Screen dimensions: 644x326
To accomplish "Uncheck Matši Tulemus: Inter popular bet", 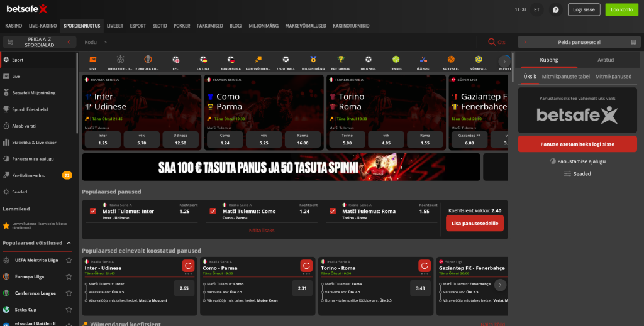I will pyautogui.click(x=93, y=211).
